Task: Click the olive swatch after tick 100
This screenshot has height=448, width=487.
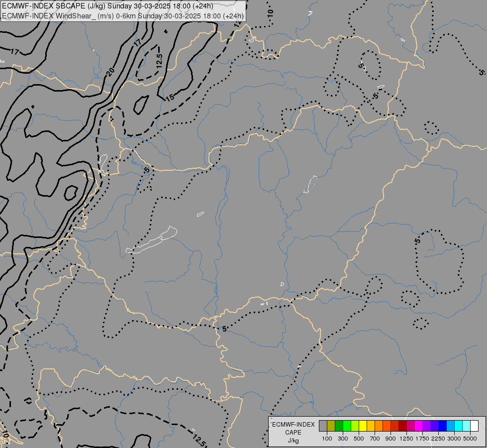Action: (331, 426)
